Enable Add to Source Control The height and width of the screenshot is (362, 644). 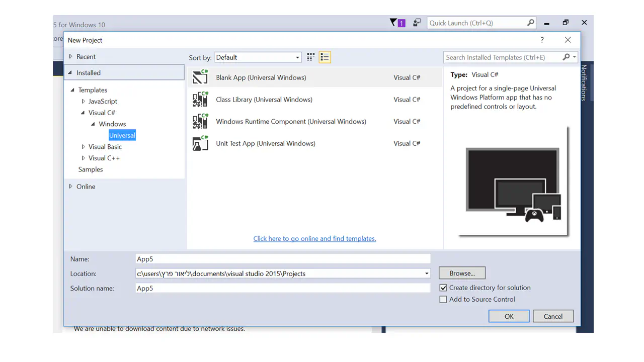[x=443, y=300]
